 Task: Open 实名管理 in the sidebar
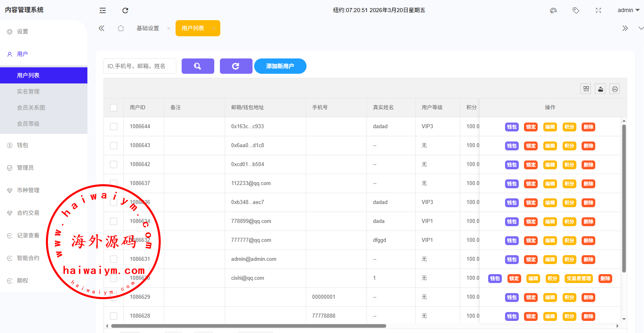click(28, 92)
